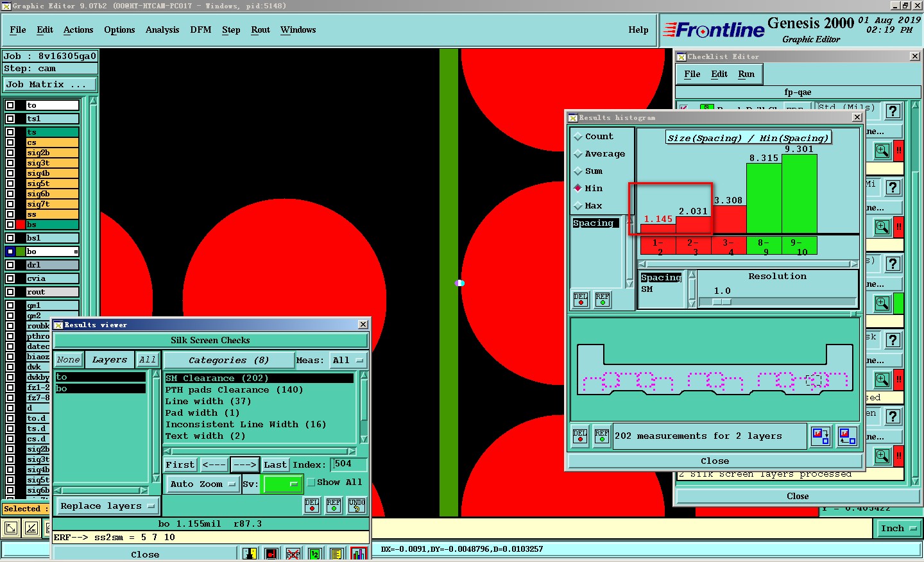Open the Analysis menu
This screenshot has width=924, height=562.
point(162,30)
